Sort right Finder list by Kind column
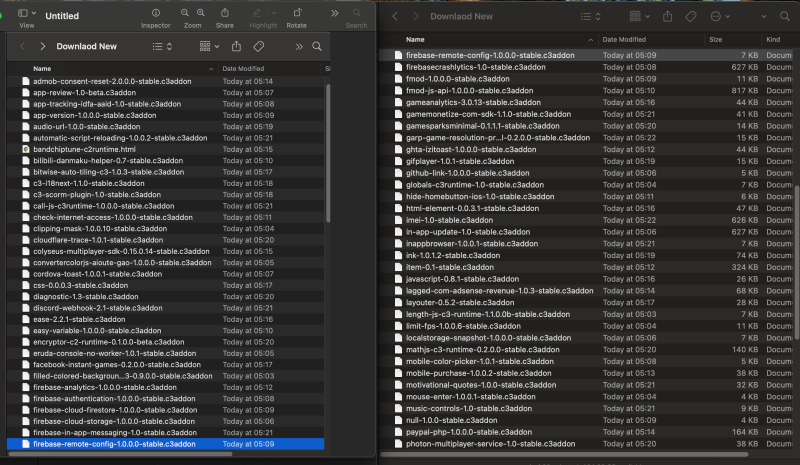Screen dimensions: 800x465 [x=773, y=39]
